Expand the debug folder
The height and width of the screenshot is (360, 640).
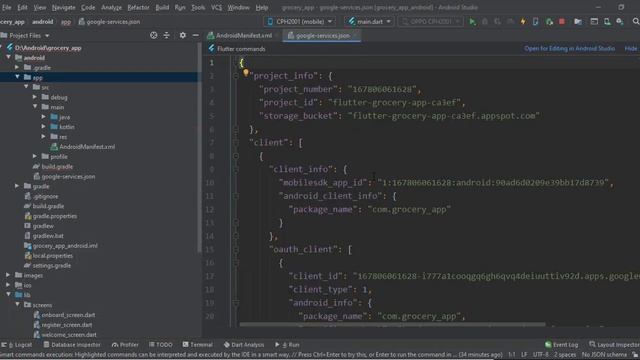(x=35, y=97)
